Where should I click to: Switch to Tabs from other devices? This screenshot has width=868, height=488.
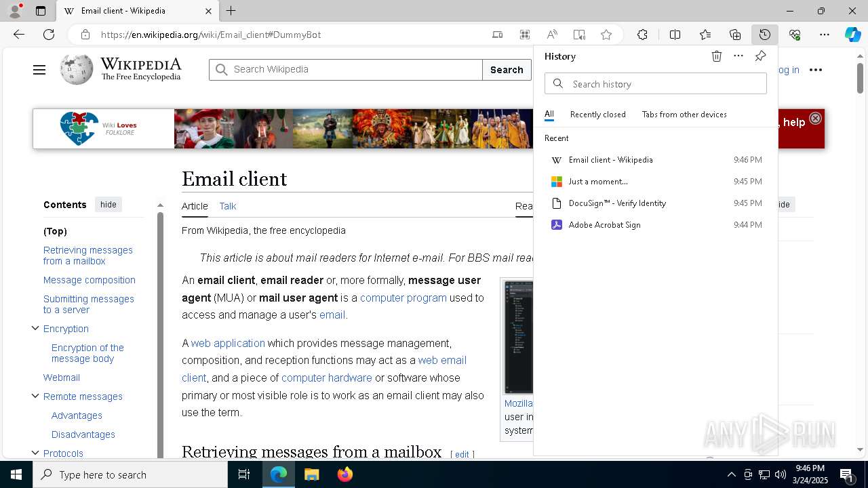point(684,115)
